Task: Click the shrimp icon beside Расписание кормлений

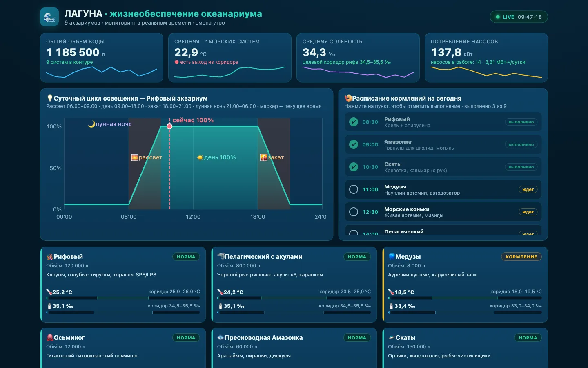Action: 348,98
